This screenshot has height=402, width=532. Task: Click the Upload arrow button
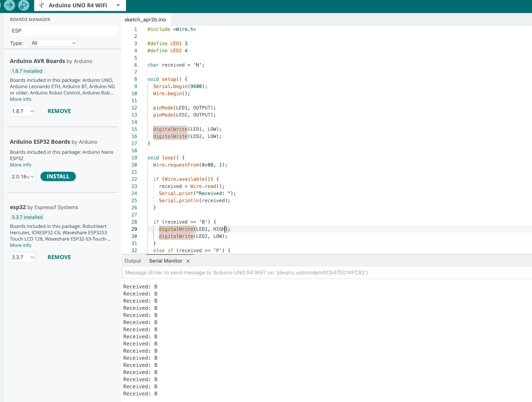pos(9,5)
